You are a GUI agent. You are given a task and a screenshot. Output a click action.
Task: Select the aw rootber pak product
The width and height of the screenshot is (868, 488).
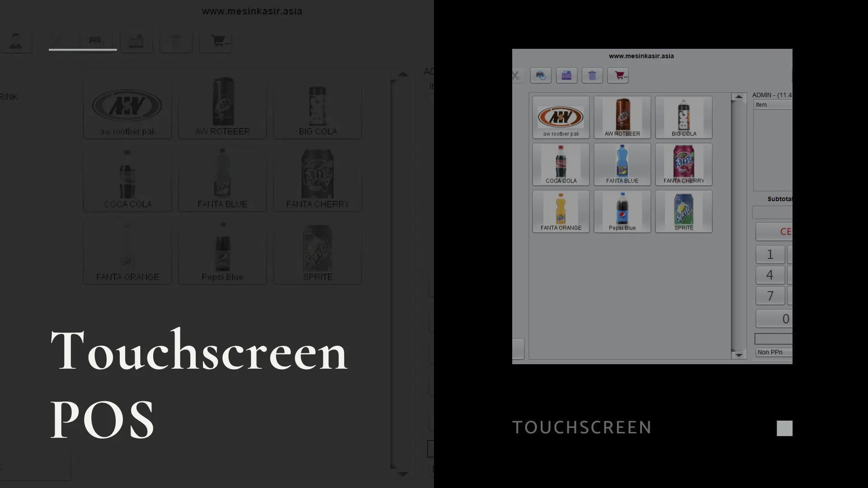click(x=561, y=117)
